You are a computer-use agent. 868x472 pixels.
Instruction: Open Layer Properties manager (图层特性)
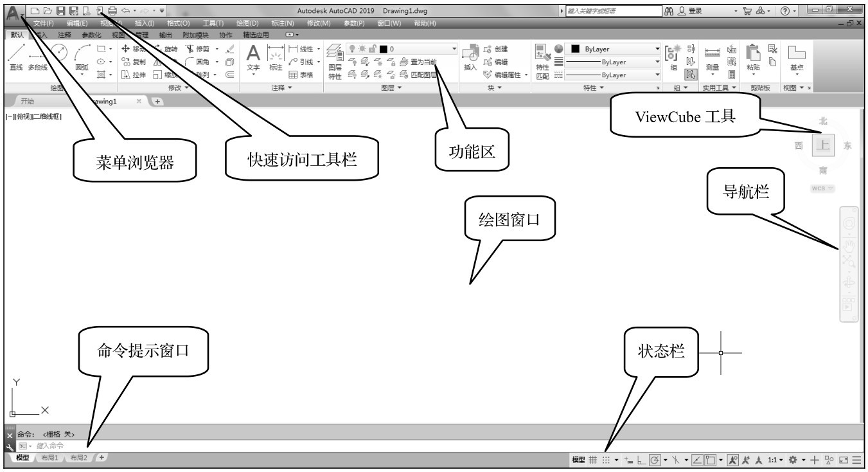[335, 61]
